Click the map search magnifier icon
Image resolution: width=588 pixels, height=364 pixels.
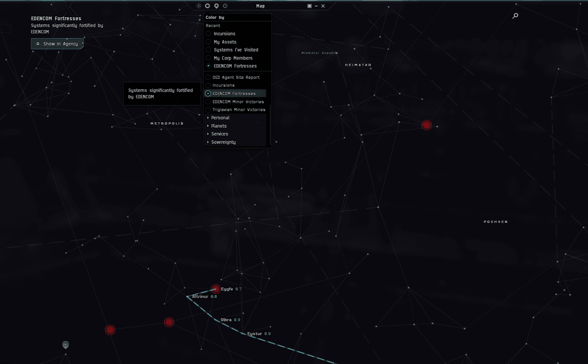[x=515, y=15]
